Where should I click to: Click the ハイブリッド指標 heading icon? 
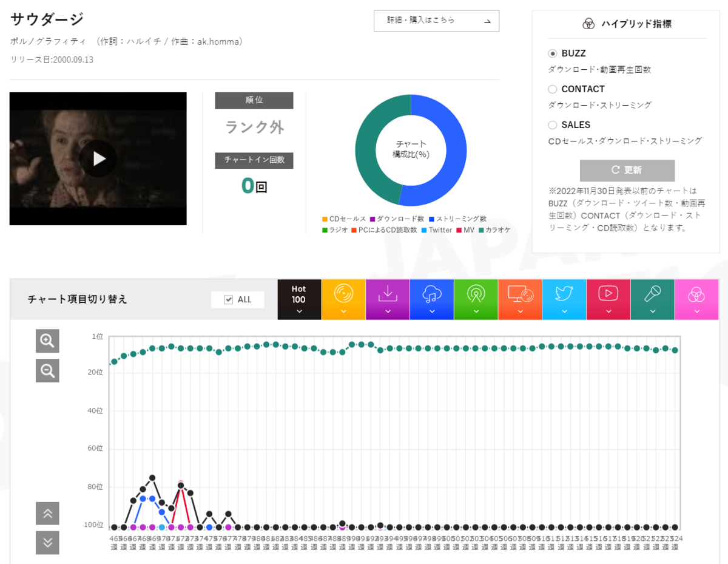[x=588, y=24]
